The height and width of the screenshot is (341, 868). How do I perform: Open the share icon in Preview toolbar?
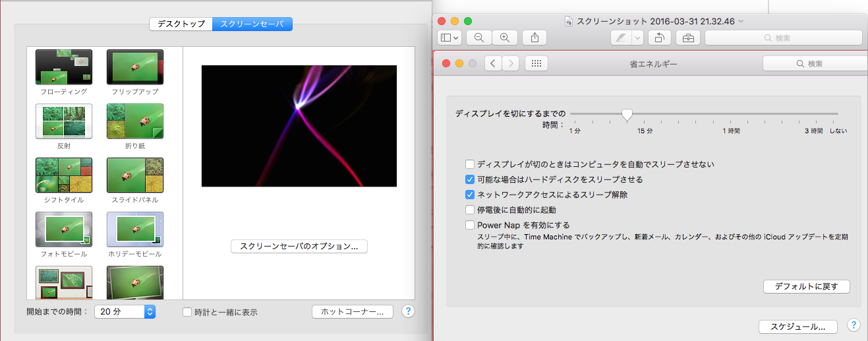pyautogui.click(x=535, y=38)
